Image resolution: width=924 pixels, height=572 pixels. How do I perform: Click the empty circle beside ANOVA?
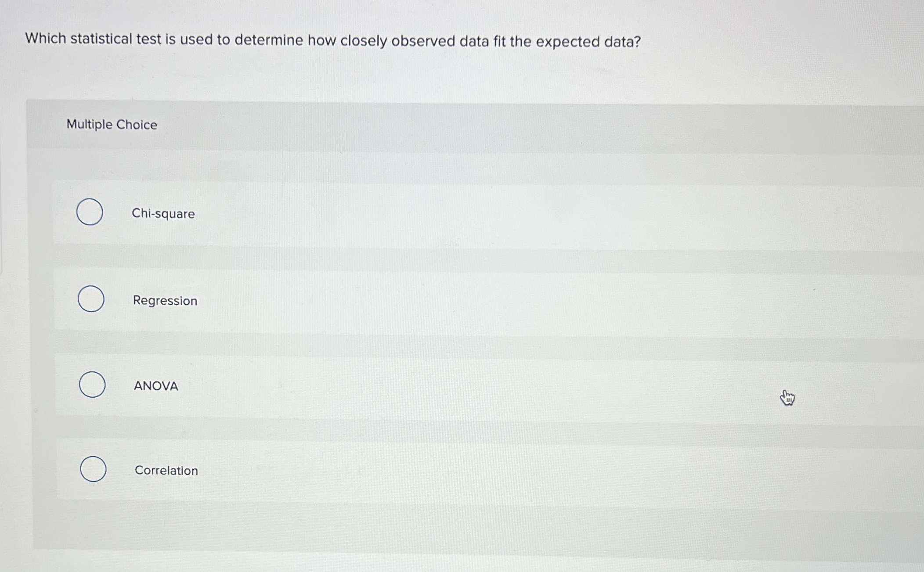click(92, 385)
